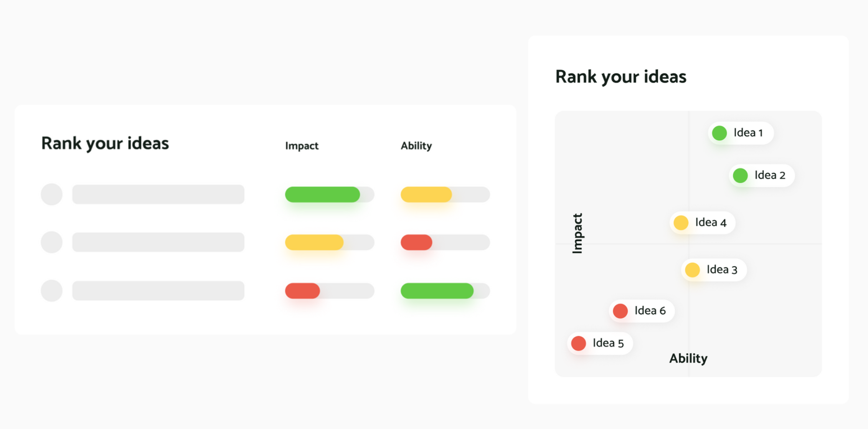
Task: Select the first row's gray circle avatar
Action: point(52,194)
